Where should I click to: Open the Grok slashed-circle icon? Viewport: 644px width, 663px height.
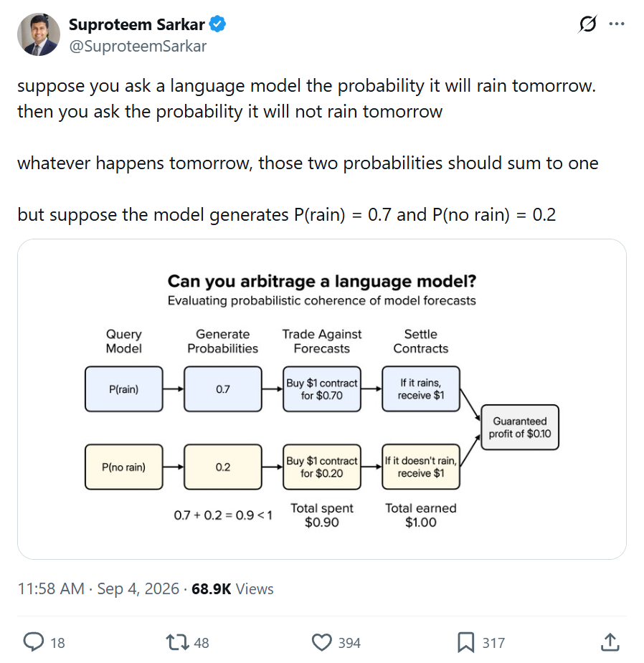tap(588, 24)
